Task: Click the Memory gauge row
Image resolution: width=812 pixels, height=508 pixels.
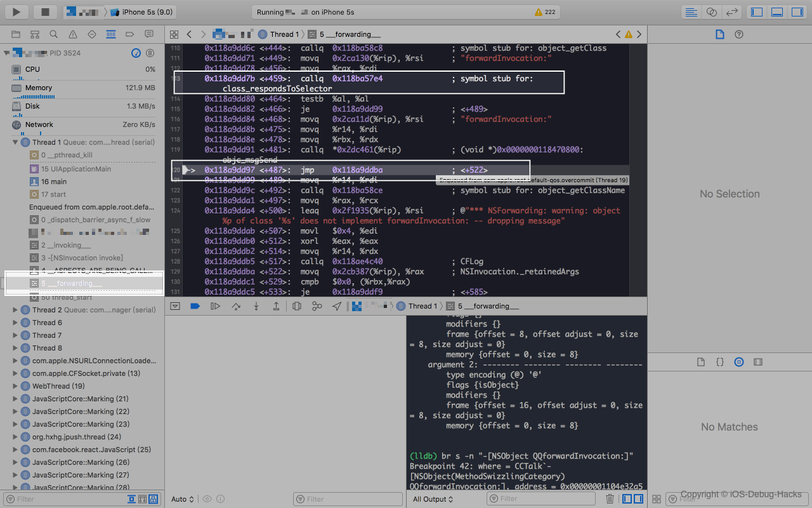Action: [x=82, y=88]
